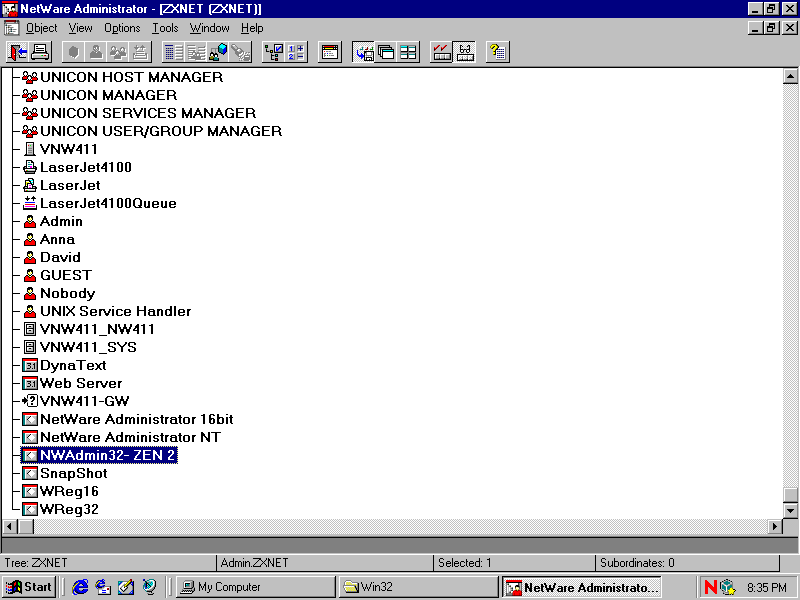Image resolution: width=800 pixels, height=600 pixels.
Task: Select NetWare Administrator 16bit application
Action: tap(137, 419)
